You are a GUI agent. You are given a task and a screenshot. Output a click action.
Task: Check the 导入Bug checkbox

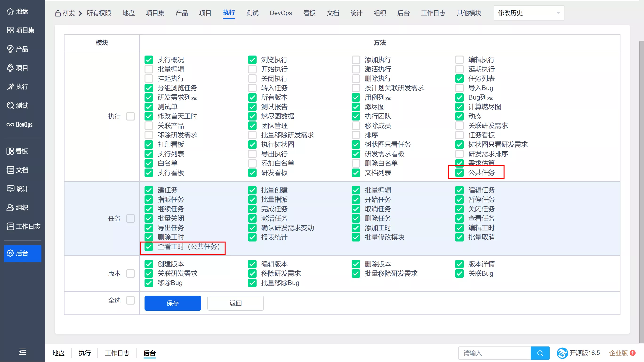point(459,88)
